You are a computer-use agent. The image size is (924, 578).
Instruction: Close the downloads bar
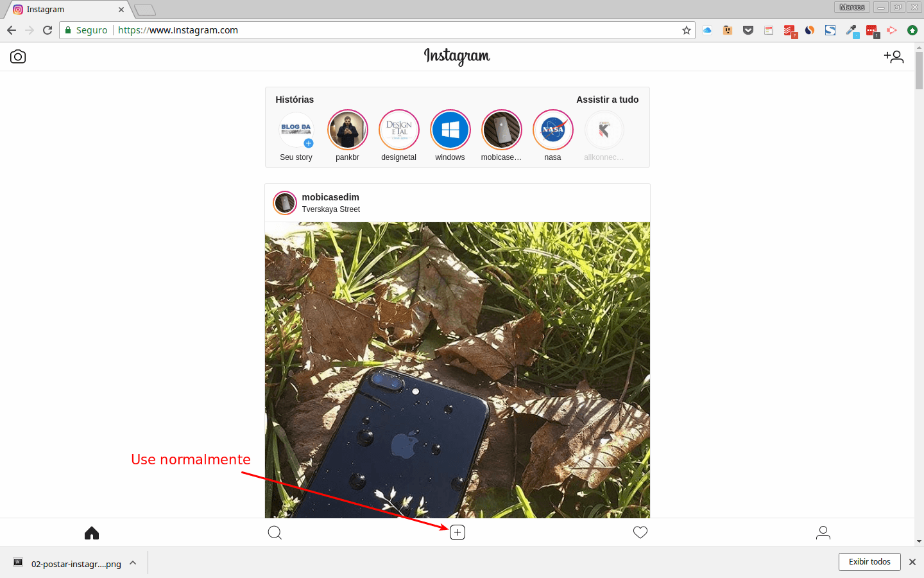(x=912, y=562)
